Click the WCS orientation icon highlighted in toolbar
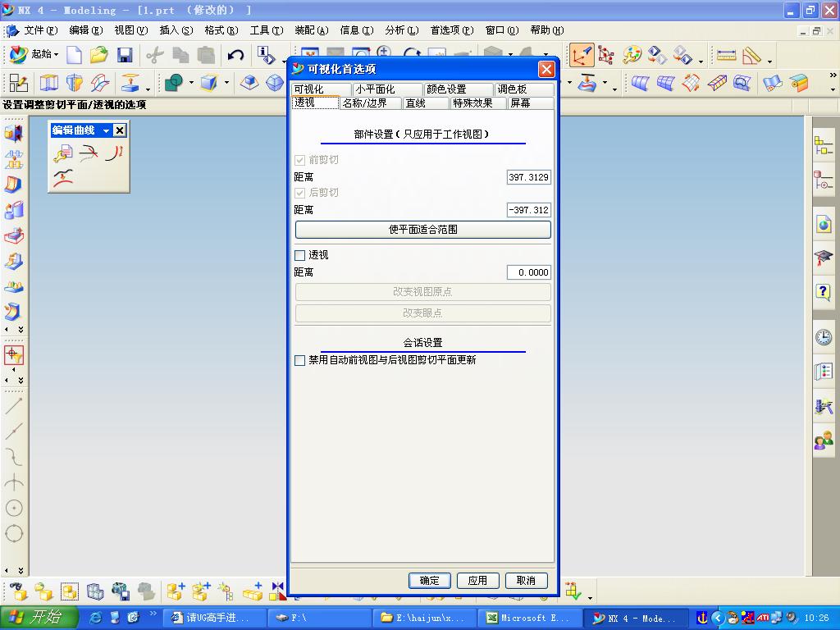The image size is (840, 630). 582,55
